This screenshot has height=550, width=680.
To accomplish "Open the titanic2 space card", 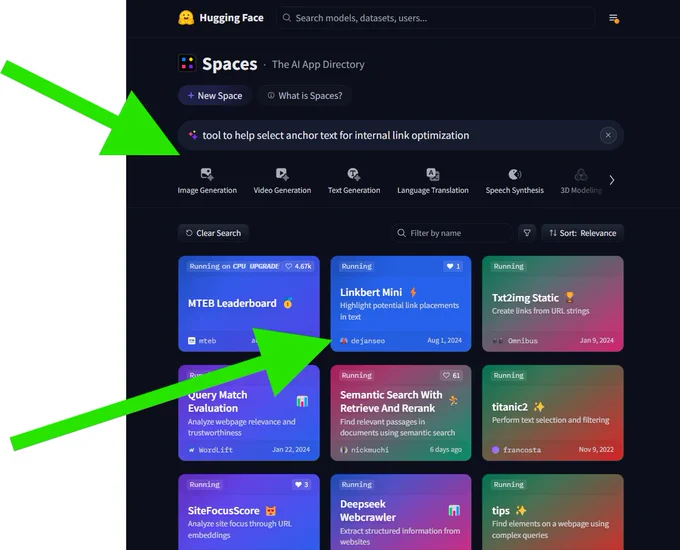I will (553, 413).
